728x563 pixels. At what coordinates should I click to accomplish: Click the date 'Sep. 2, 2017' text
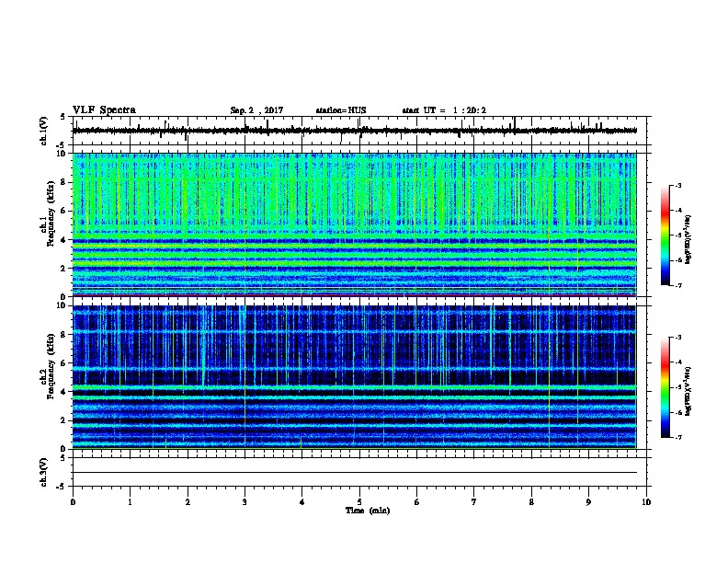point(256,110)
